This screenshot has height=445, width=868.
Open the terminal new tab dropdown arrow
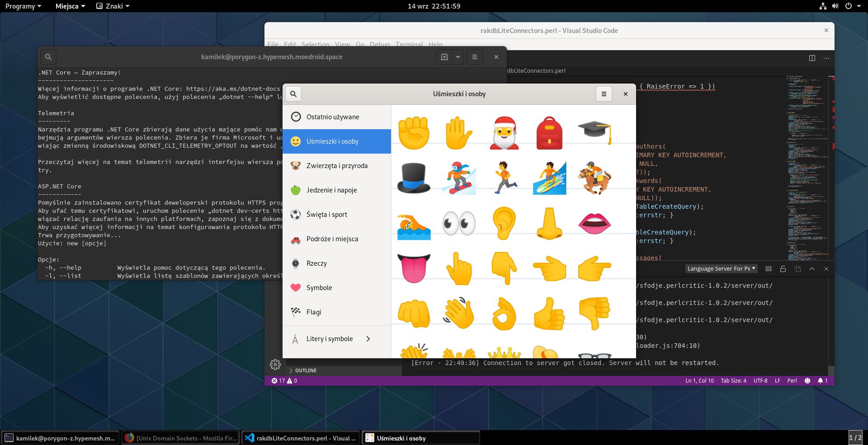click(458, 56)
